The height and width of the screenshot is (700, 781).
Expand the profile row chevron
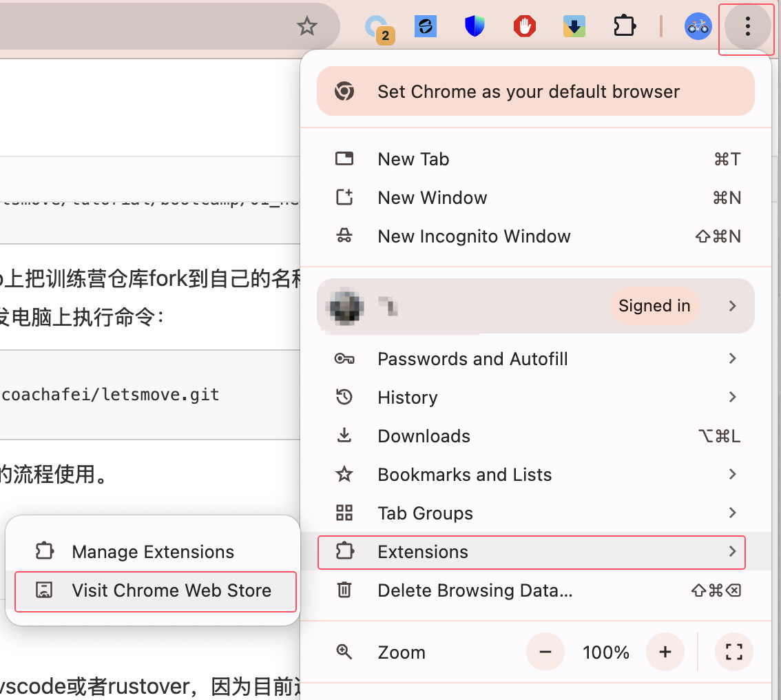(x=732, y=305)
